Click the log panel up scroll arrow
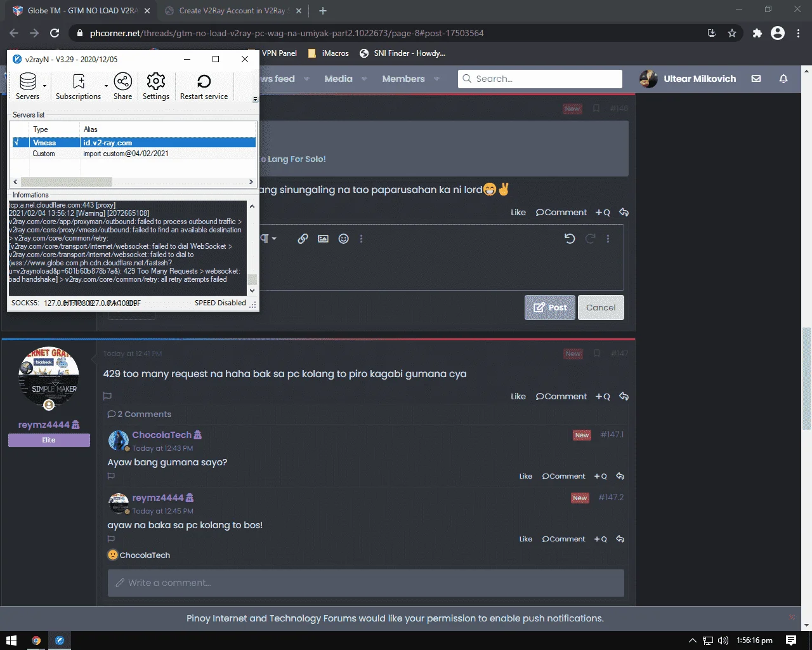Screen dimensions: 812x650 (x=252, y=206)
